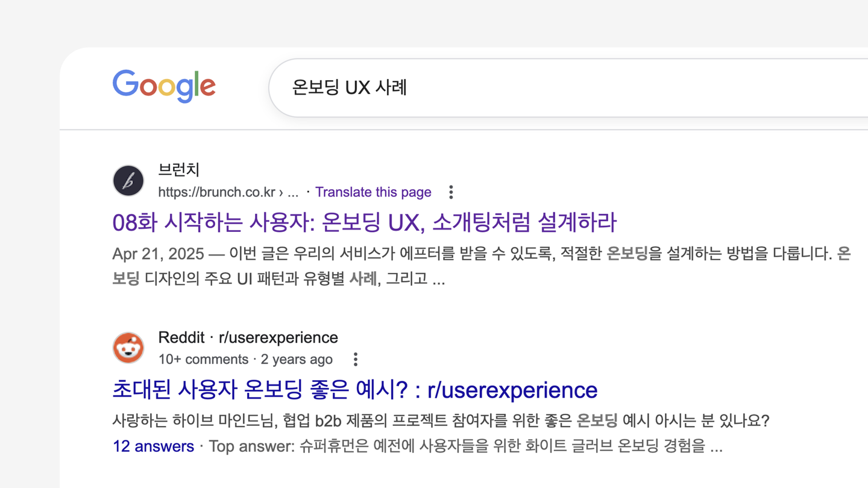868x488 pixels.
Task: Click the ellipsis after brunch.co.kr URL
Action: 293,193
